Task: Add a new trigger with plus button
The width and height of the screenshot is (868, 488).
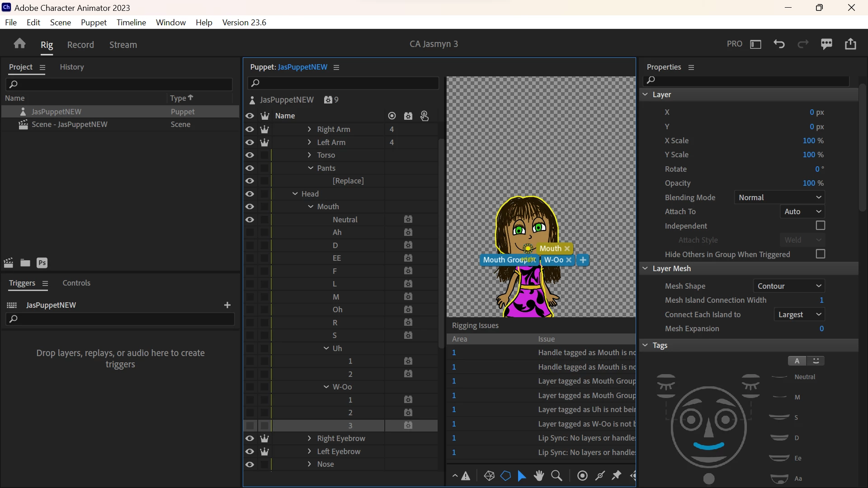Action: (x=227, y=305)
